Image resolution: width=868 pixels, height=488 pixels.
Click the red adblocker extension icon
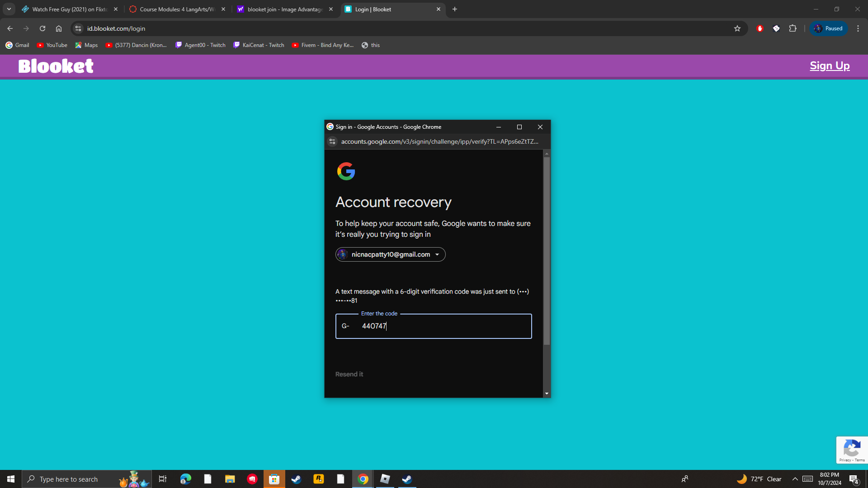click(x=760, y=28)
